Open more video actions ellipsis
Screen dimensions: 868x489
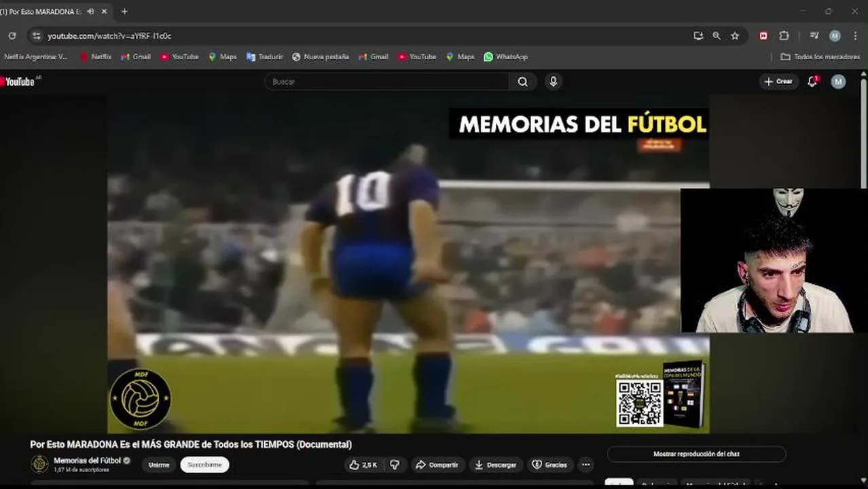[x=586, y=465]
